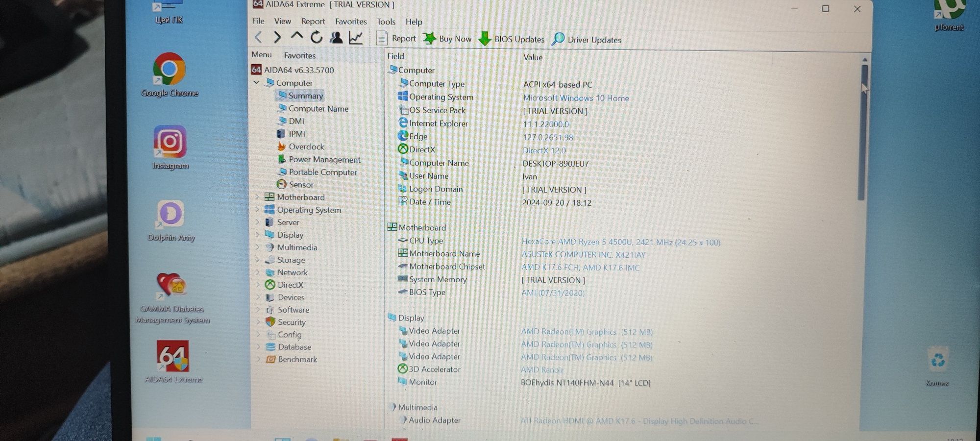The height and width of the screenshot is (441, 980).
Task: Click the Value column header
Action: 533,57
